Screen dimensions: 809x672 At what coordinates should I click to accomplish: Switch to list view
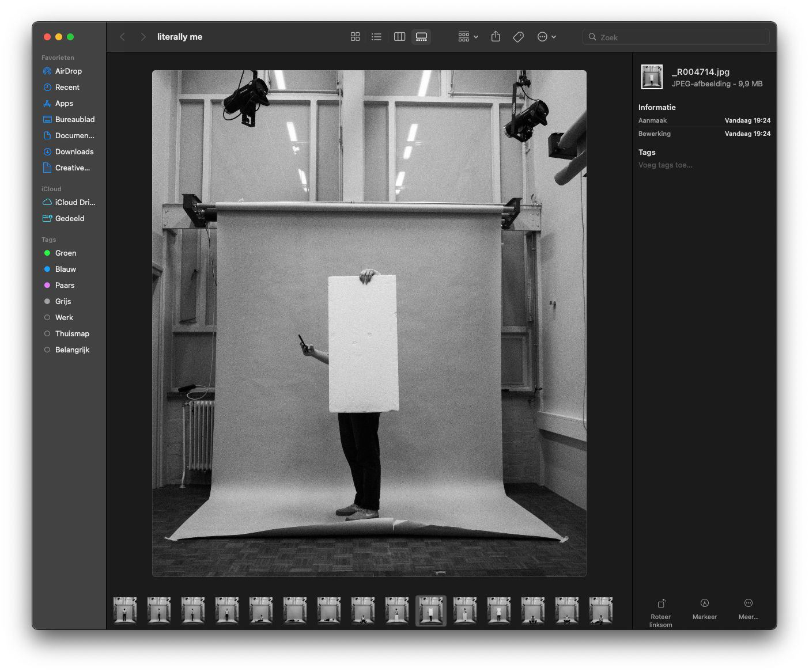[x=376, y=37]
